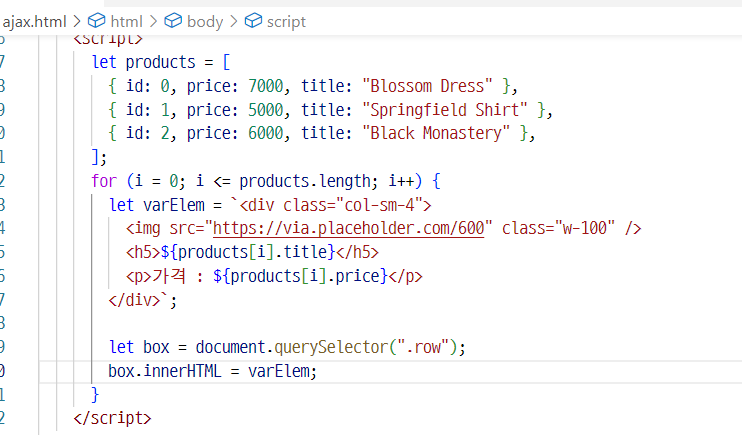Click the closing </script> tag
Image resolution: width=742 pixels, height=435 pixels.
(x=112, y=418)
